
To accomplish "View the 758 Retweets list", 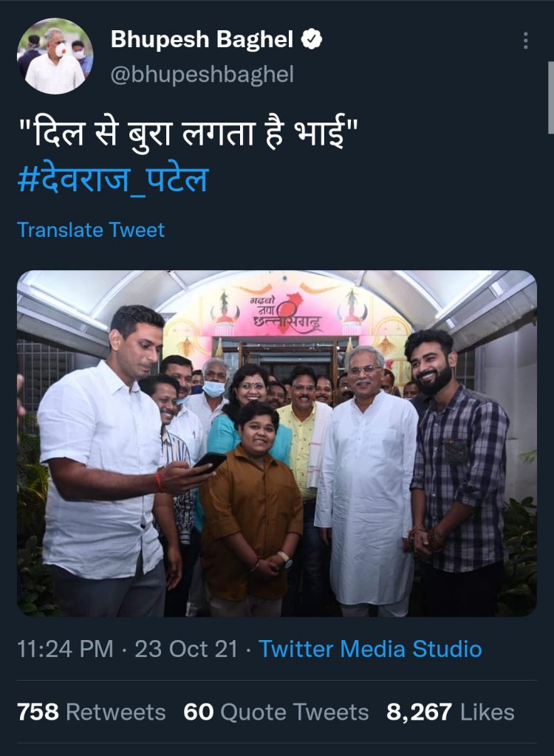I will click(91, 712).
